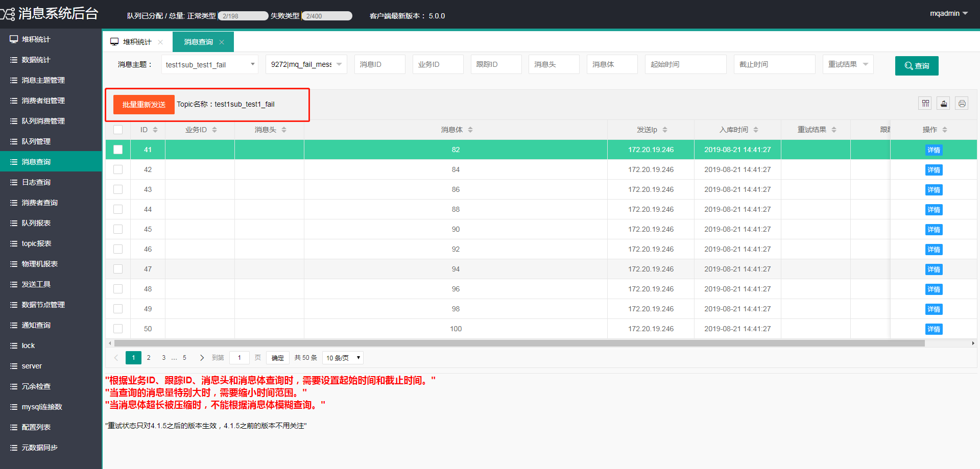Open 发送工具 in the sidebar
This screenshot has width=980, height=469.
(x=51, y=284)
